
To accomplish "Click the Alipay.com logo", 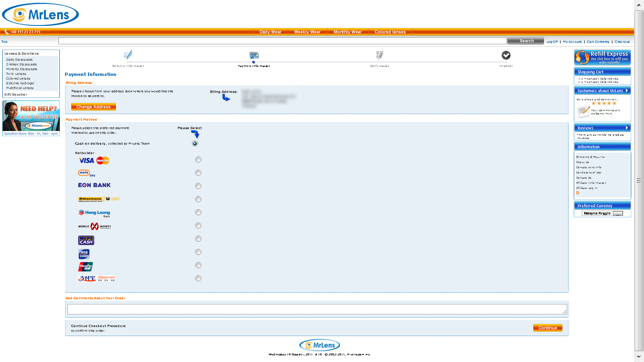I will (97, 279).
